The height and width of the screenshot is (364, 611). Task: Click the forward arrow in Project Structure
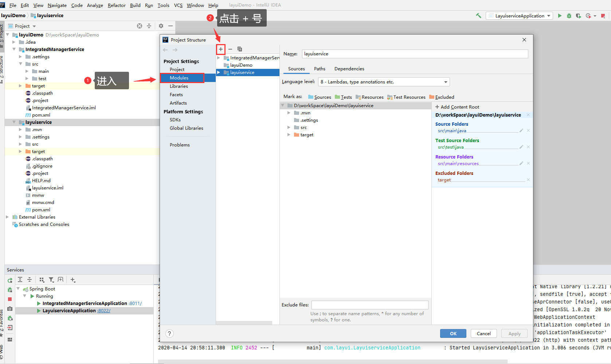(x=175, y=50)
